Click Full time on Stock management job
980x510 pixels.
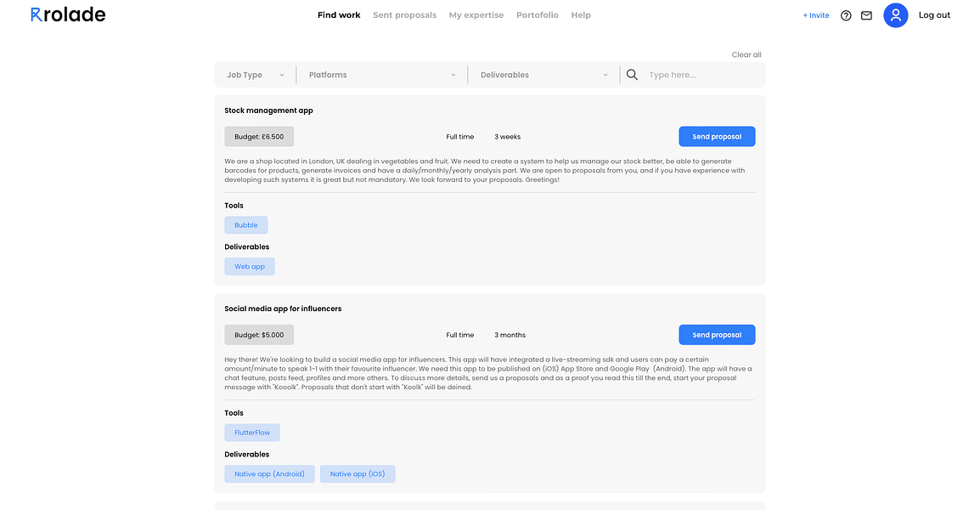460,136
